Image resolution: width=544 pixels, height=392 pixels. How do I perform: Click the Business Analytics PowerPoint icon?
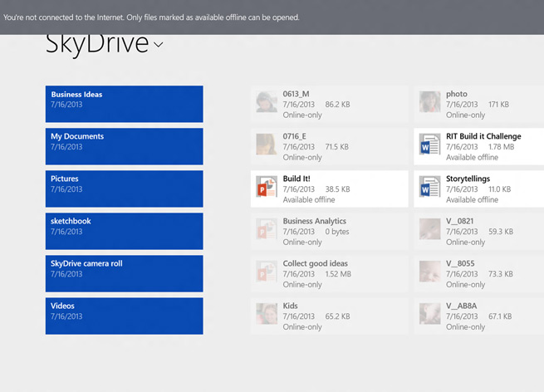point(267,228)
